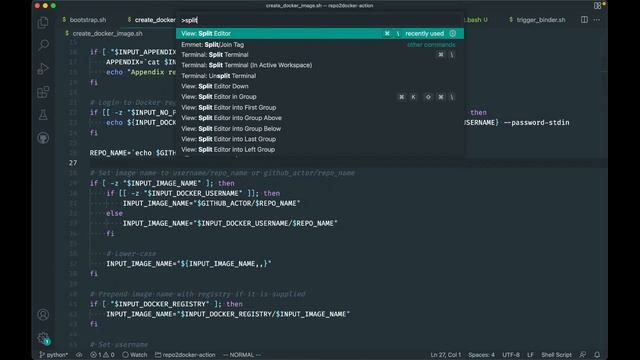The height and width of the screenshot is (360, 640).
Task: Open the Search view in activity bar
Action: click(43, 45)
